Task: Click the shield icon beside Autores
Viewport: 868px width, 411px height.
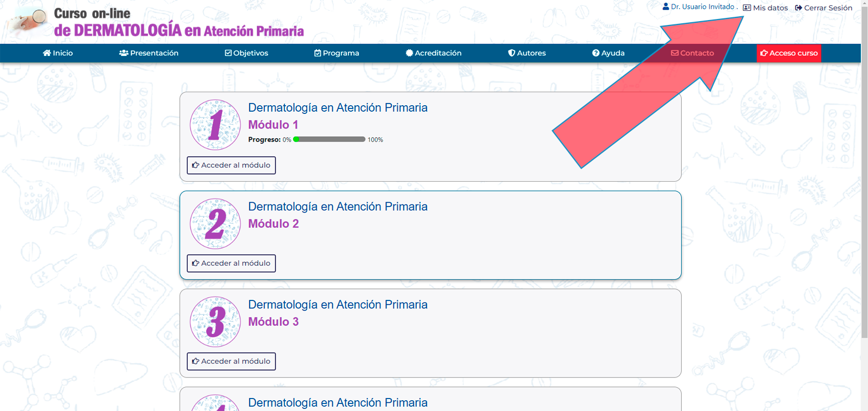Action: pos(511,53)
